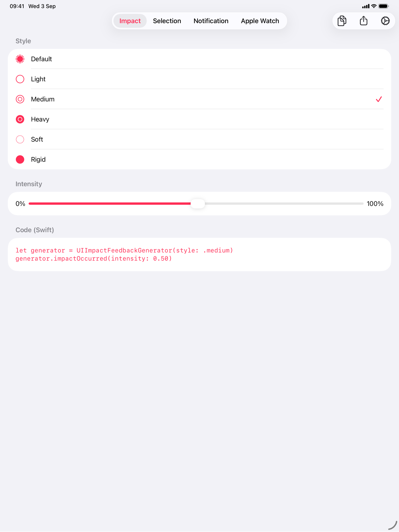Tap the Soft style dotted circle icon

point(20,139)
